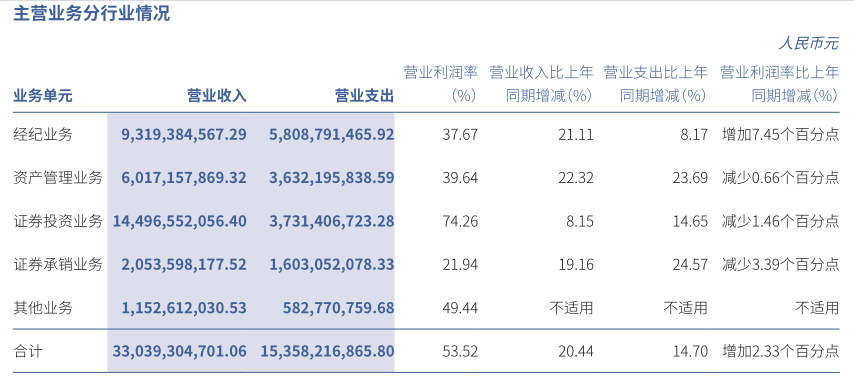This screenshot has height=381, width=854.
Task: Select the 营业利润率 (%) column header
Action: tap(441, 84)
